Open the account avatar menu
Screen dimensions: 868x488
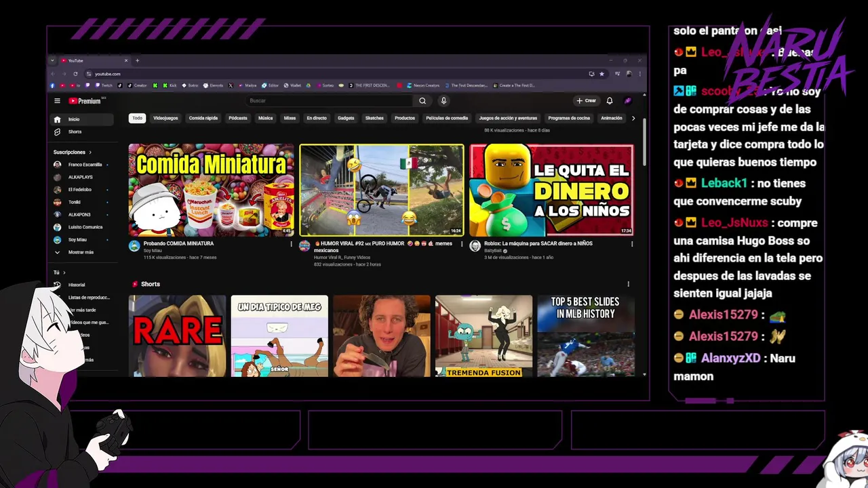628,101
